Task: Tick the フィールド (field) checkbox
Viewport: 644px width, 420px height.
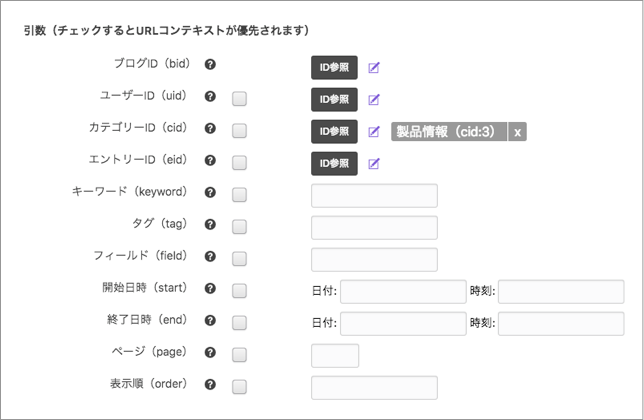Action: [x=239, y=259]
